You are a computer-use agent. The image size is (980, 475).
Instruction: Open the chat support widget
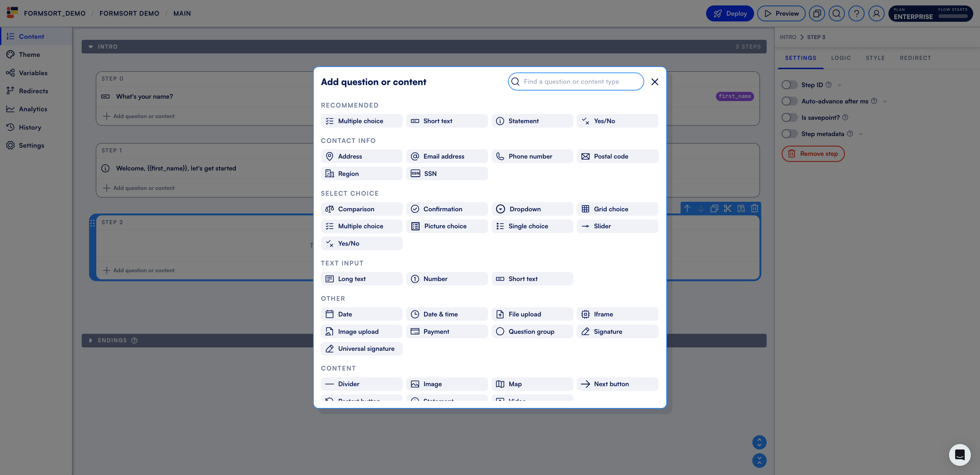[x=960, y=455]
